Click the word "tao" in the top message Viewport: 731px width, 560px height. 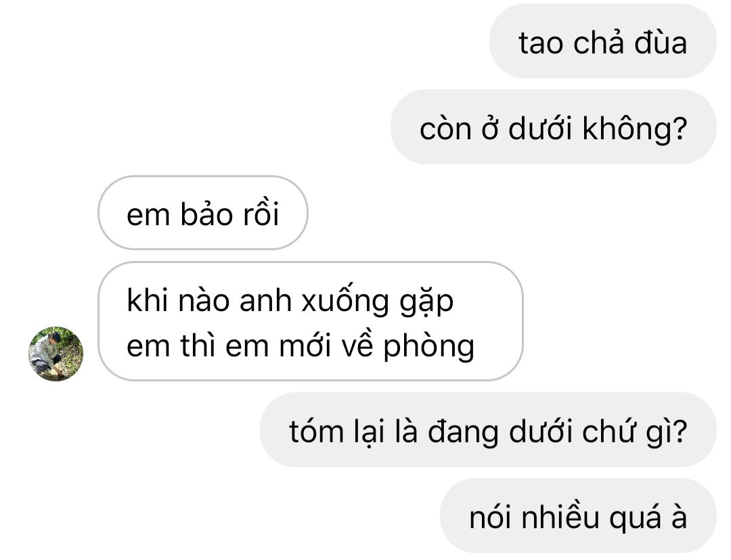540,44
